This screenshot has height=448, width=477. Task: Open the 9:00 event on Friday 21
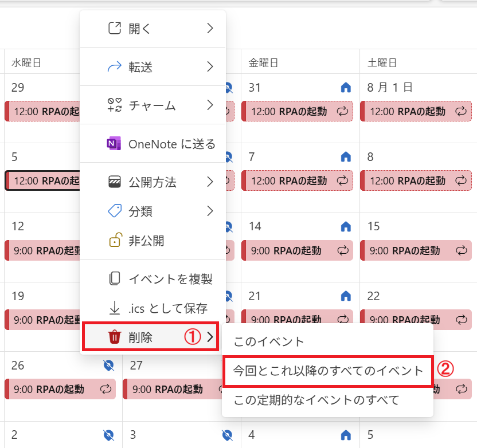pyautogui.click(x=297, y=317)
